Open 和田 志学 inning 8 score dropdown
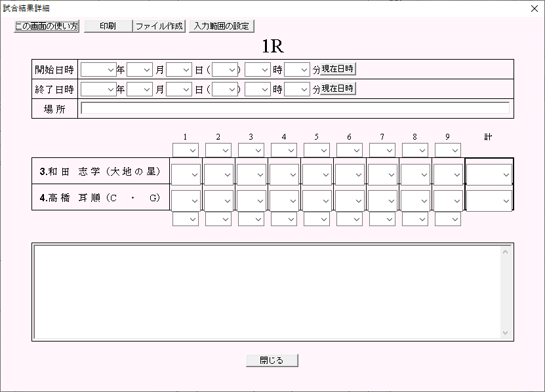Screen dimensions: 545x392 click(415, 174)
